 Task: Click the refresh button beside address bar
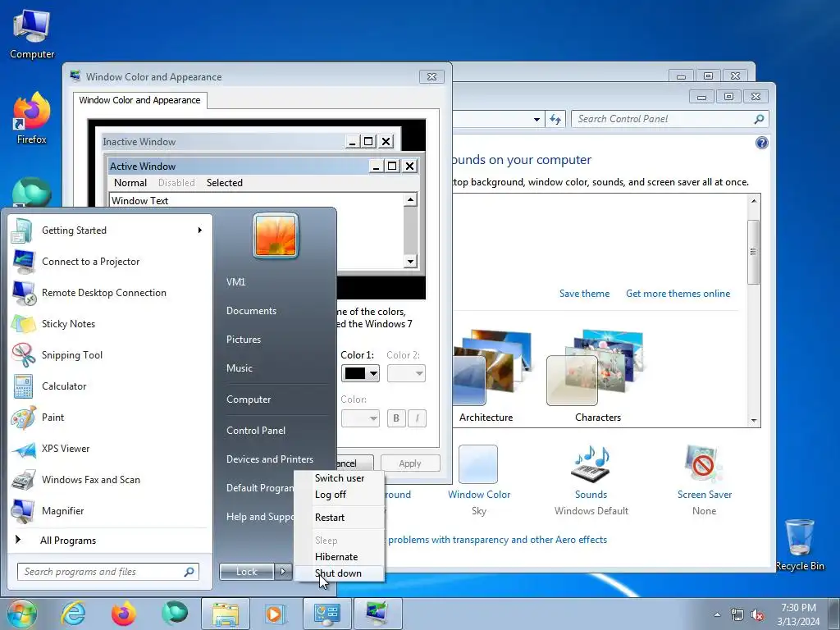pos(555,119)
